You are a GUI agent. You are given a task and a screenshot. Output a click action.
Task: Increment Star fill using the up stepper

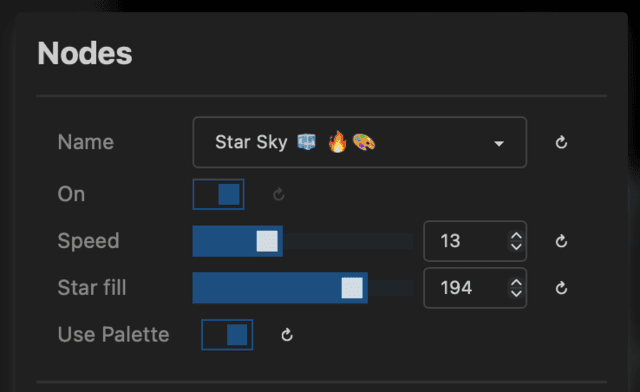coord(516,283)
